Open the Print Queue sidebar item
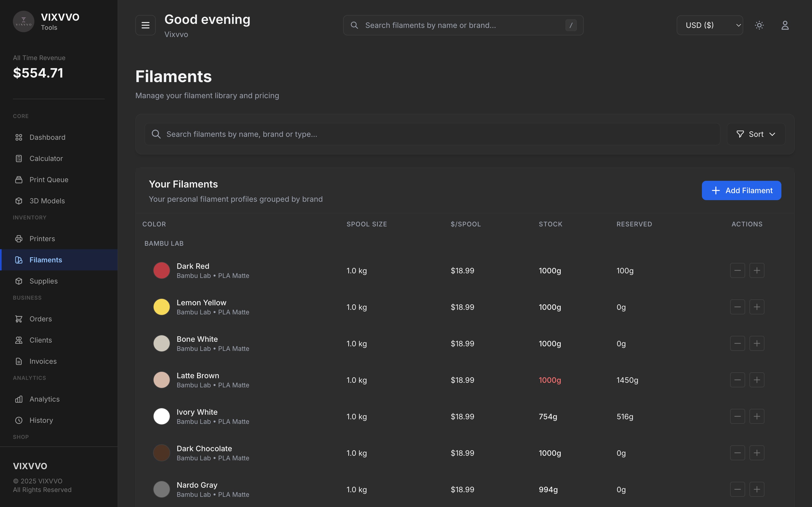This screenshot has width=812, height=507. click(x=49, y=180)
